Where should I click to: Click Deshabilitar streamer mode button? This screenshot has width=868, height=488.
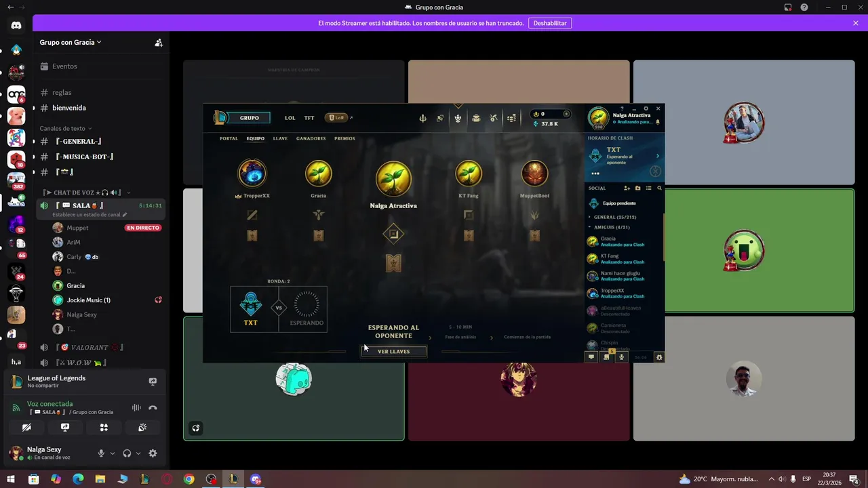point(550,23)
